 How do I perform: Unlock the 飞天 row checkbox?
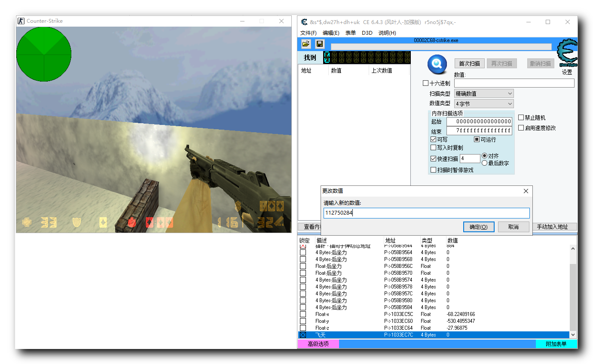[x=303, y=335]
